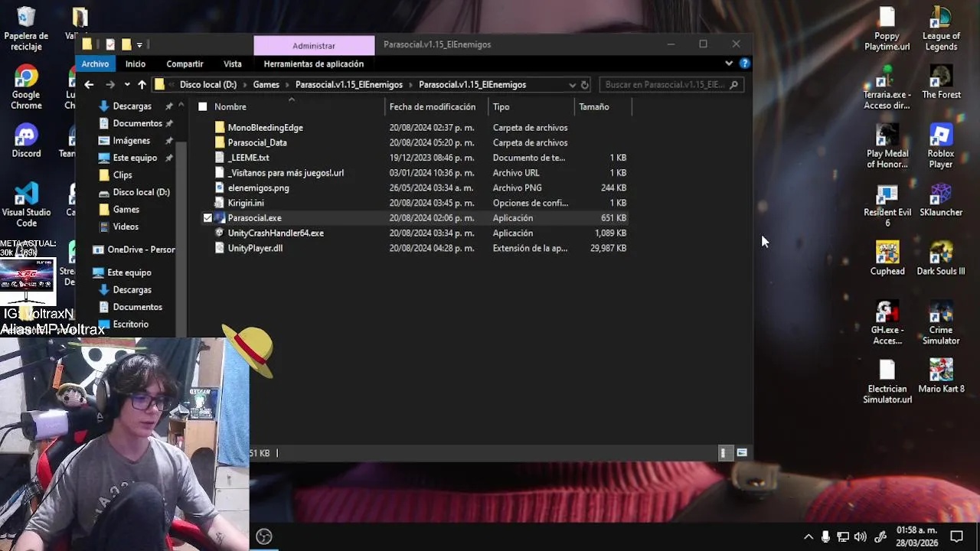Launch Play Medal of Honor shortcut
The width and height of the screenshot is (980, 551).
(887, 146)
